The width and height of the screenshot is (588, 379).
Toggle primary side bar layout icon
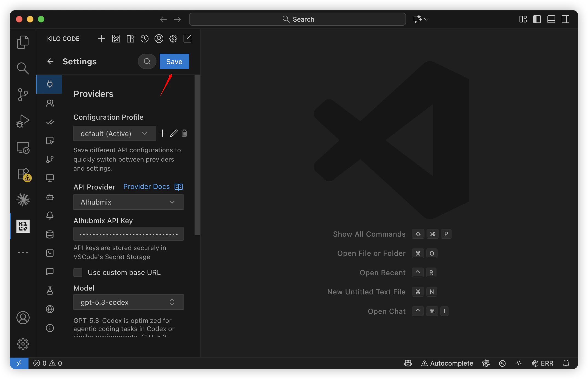(537, 19)
